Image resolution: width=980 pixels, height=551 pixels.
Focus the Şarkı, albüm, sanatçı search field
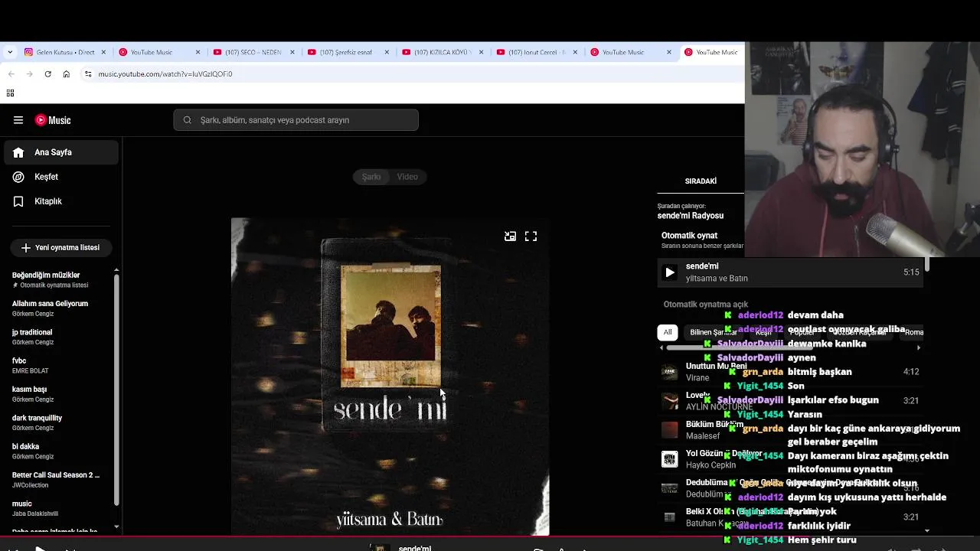(x=296, y=120)
